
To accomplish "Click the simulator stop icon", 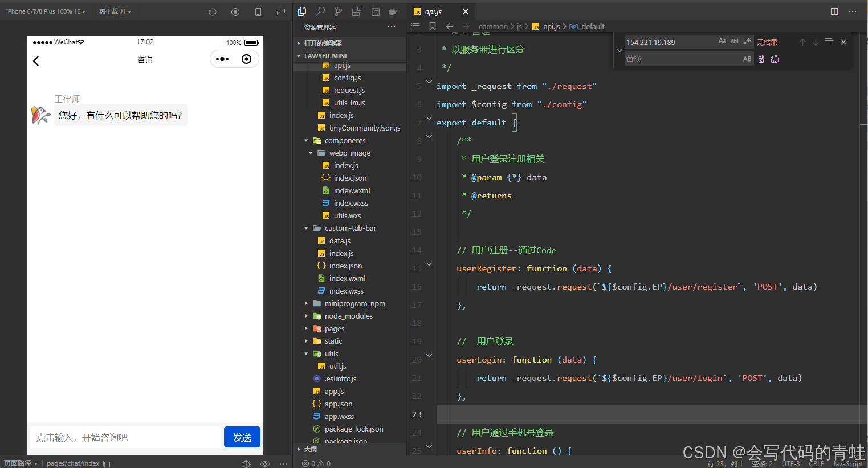I will pos(235,11).
